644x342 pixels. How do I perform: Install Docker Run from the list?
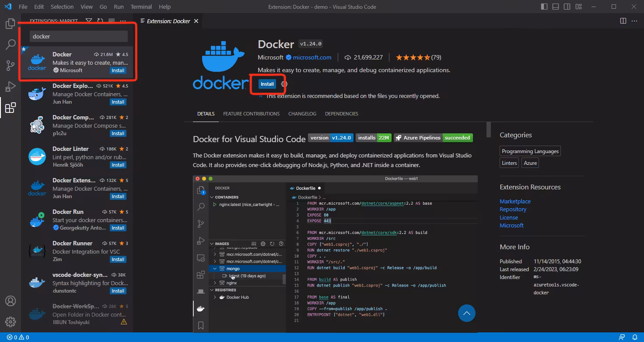tap(118, 228)
